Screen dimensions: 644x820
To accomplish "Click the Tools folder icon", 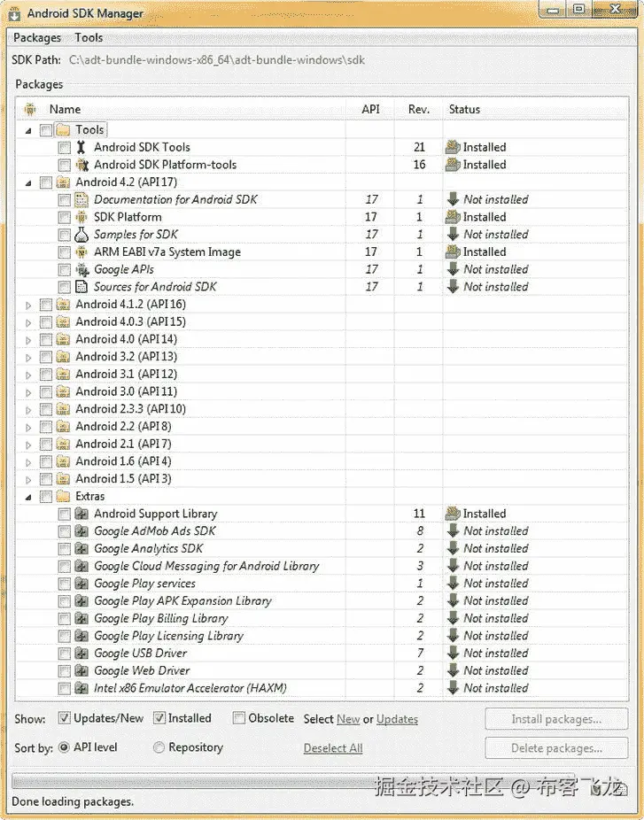I will tap(63, 129).
